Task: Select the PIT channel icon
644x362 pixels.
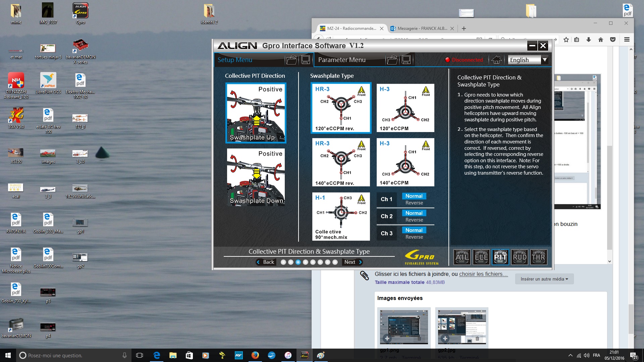Action: click(x=500, y=257)
